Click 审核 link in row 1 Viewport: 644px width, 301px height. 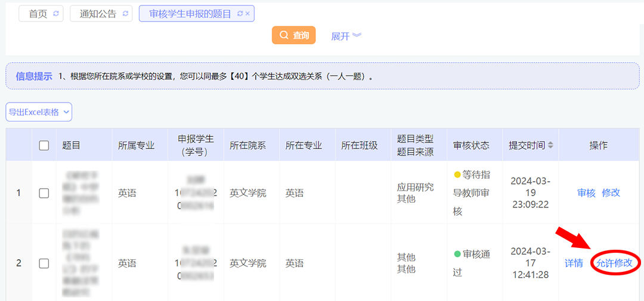pyautogui.click(x=586, y=193)
